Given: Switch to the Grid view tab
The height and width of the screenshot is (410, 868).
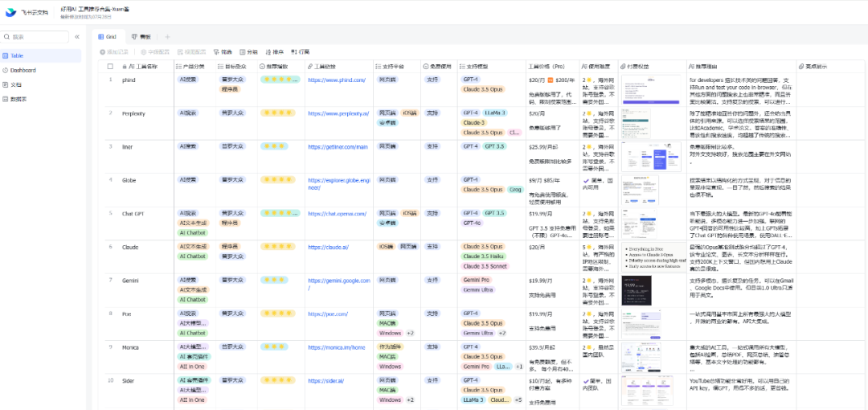Looking at the screenshot, I should pos(108,36).
